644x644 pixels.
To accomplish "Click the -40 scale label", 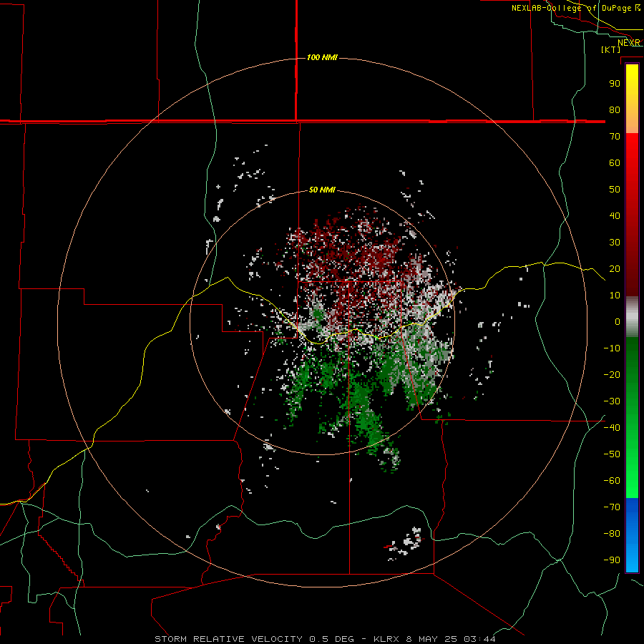I will tap(612, 428).
